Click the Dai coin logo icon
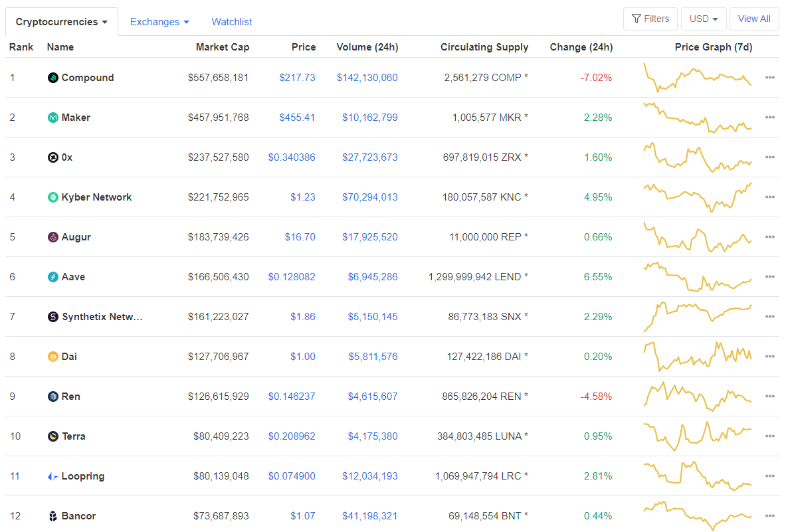This screenshot has height=532, width=786. 52,357
